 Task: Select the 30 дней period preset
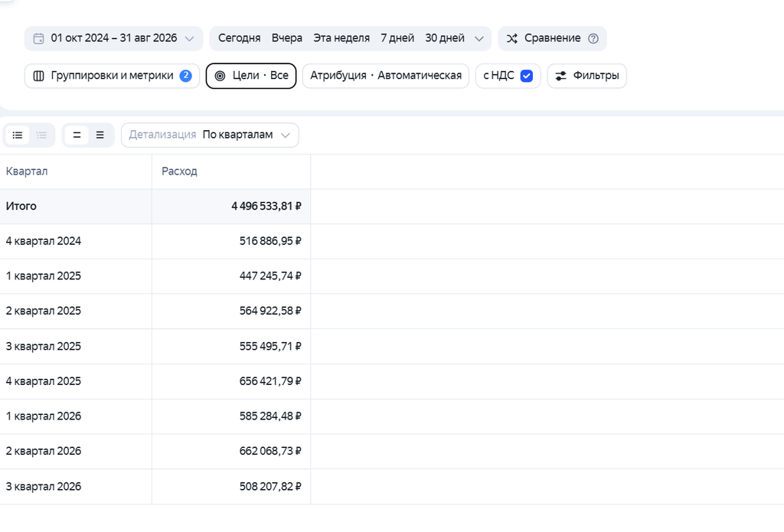point(445,38)
